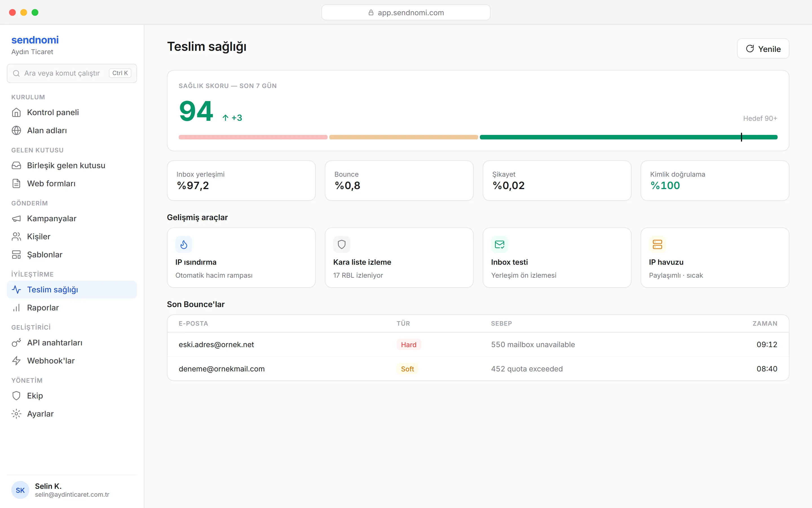Select deneme@ornekmail.com bounce row
Viewport: 812px width, 508px height.
(x=478, y=369)
